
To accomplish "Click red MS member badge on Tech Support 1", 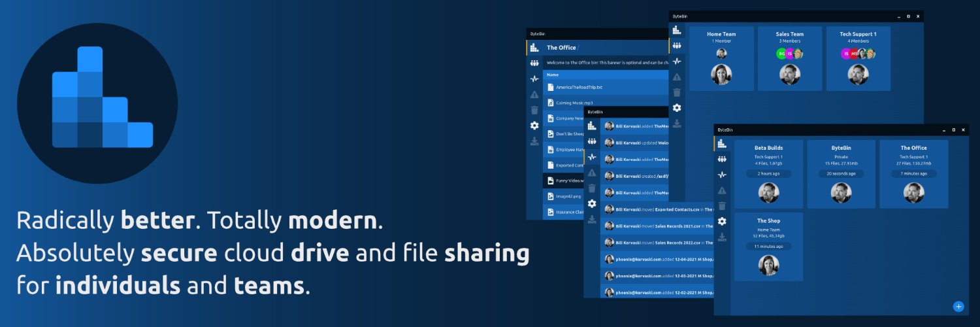I will [853, 54].
